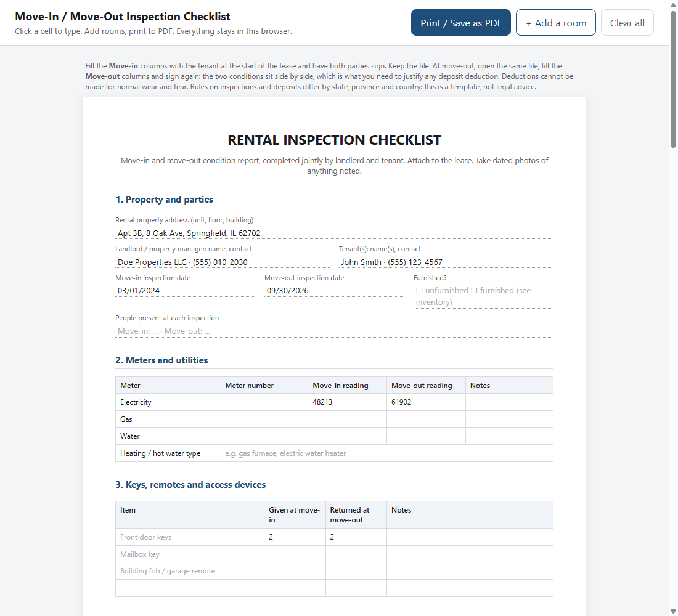Click the Gas notes cell
The height and width of the screenshot is (616, 678).
pyautogui.click(x=509, y=419)
